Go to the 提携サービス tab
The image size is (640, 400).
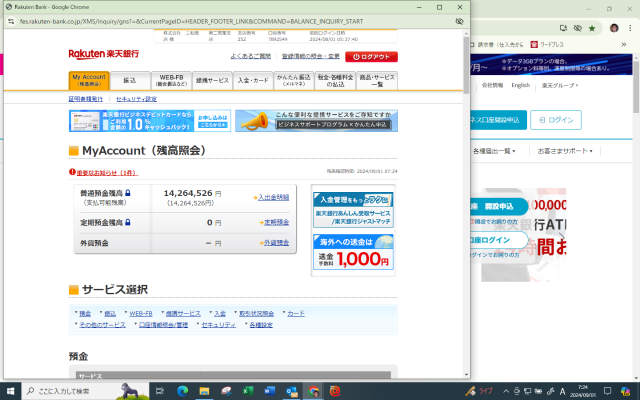(x=212, y=80)
